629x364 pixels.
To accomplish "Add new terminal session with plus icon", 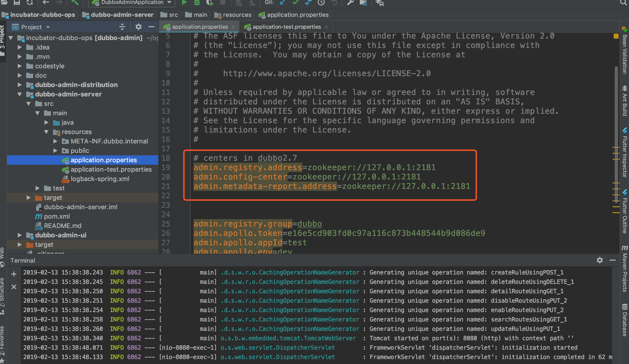I will point(14,274).
